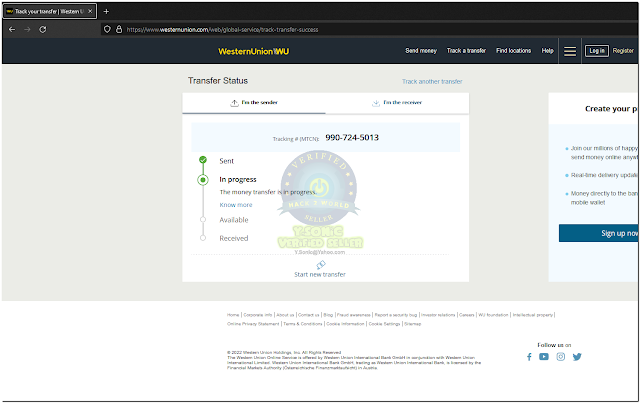
Task: Open the Sitemap footer link
Action: point(413,324)
